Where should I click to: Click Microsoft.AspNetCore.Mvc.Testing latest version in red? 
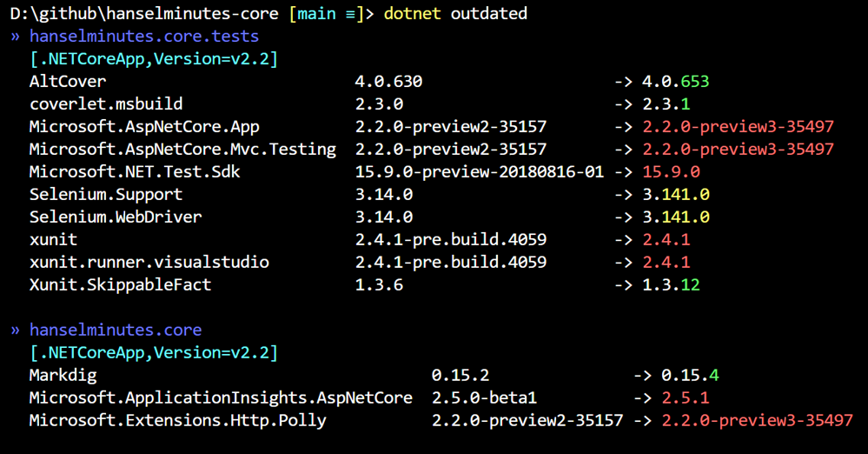(x=738, y=149)
